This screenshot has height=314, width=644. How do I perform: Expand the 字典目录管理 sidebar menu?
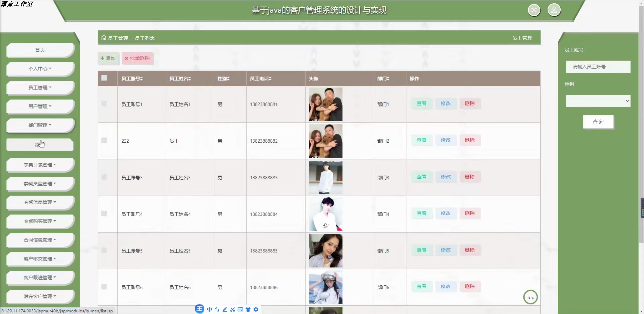click(40, 165)
